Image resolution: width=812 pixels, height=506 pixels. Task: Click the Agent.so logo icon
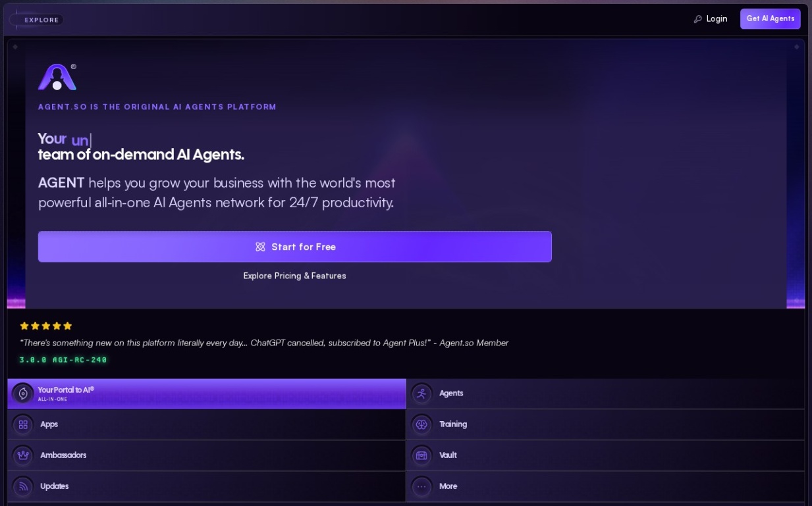pyautogui.click(x=57, y=77)
